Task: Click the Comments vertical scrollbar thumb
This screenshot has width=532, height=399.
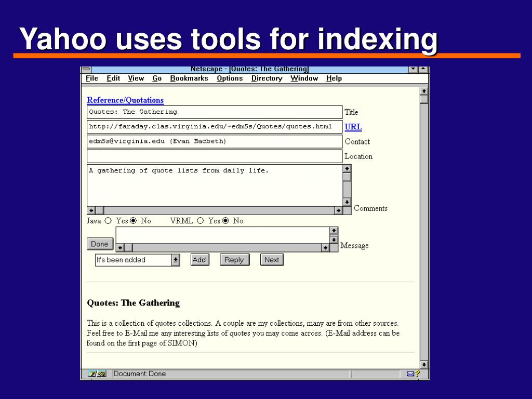Action: pyautogui.click(x=347, y=177)
